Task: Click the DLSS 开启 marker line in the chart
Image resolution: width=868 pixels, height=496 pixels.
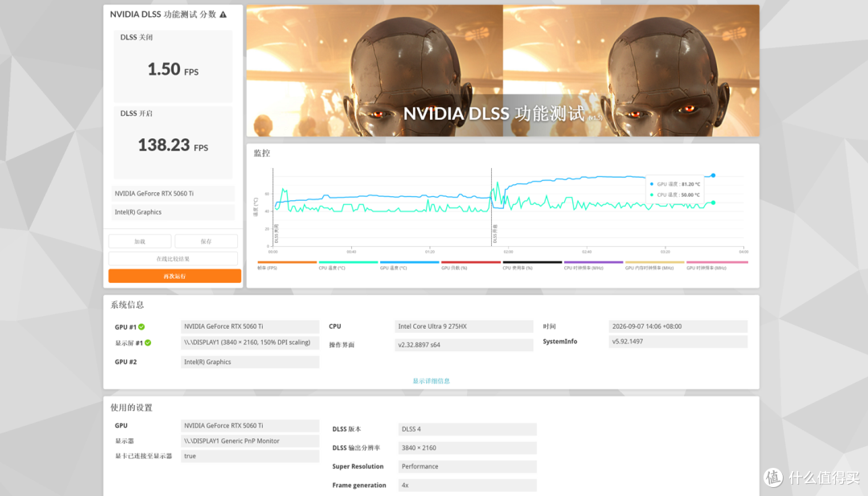Action: (x=492, y=207)
